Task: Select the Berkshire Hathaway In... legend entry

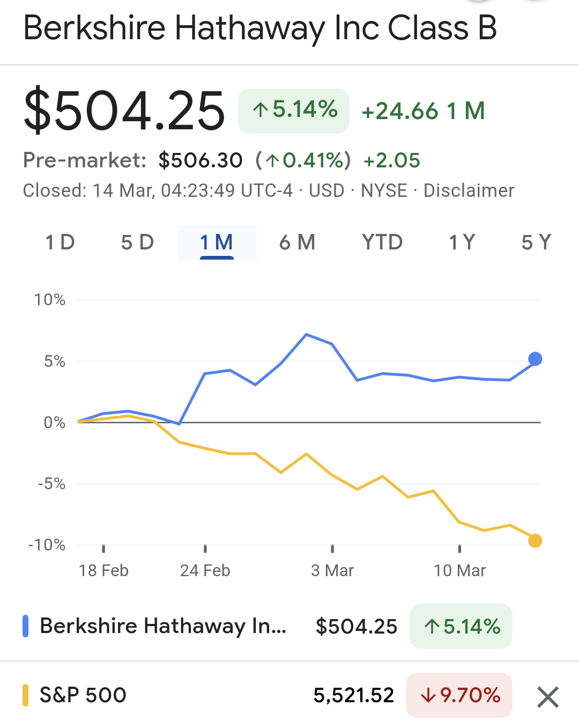Action: coord(163,626)
